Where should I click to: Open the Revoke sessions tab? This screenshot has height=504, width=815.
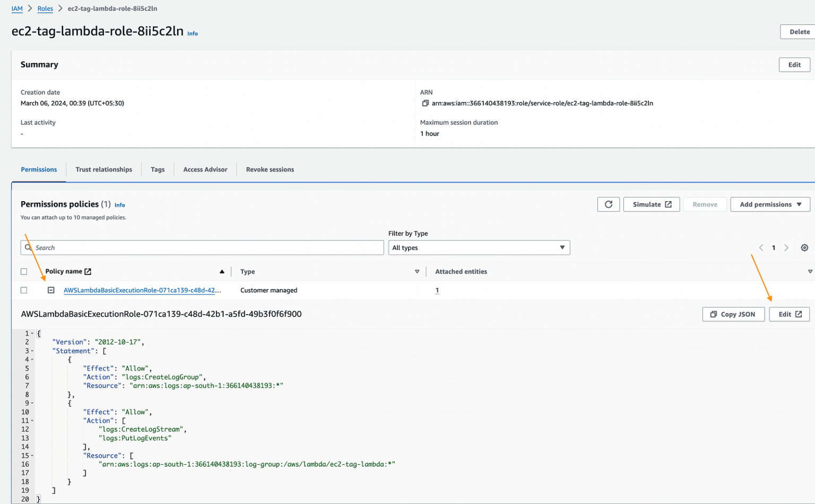[270, 170]
